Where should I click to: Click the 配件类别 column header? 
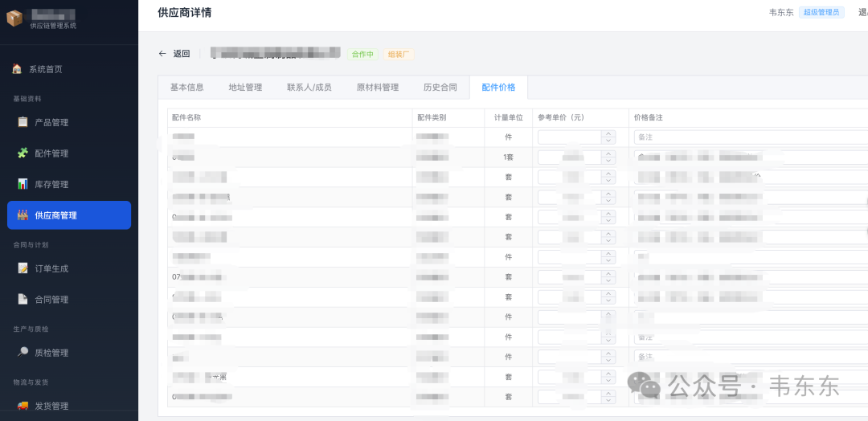click(x=432, y=118)
